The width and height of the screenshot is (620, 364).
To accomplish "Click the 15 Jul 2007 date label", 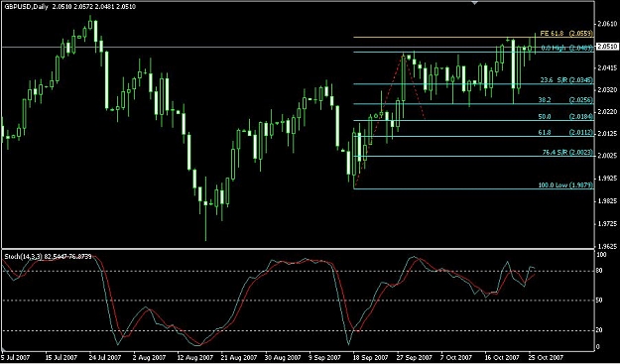I will (x=61, y=357).
